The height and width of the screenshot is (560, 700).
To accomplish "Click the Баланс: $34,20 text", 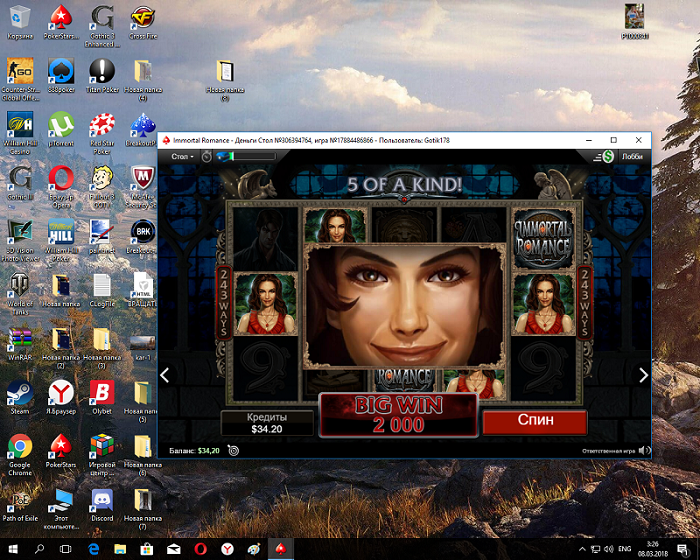I will pyautogui.click(x=194, y=451).
